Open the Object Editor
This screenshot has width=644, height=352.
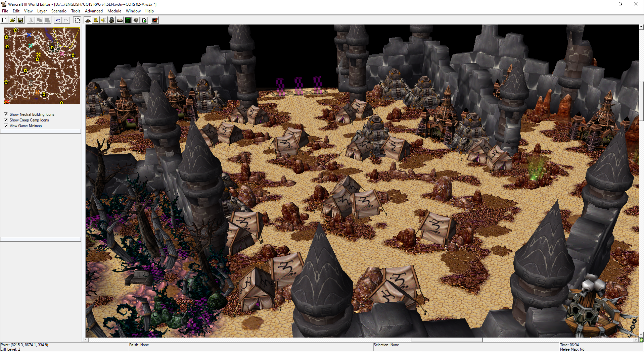[112, 20]
